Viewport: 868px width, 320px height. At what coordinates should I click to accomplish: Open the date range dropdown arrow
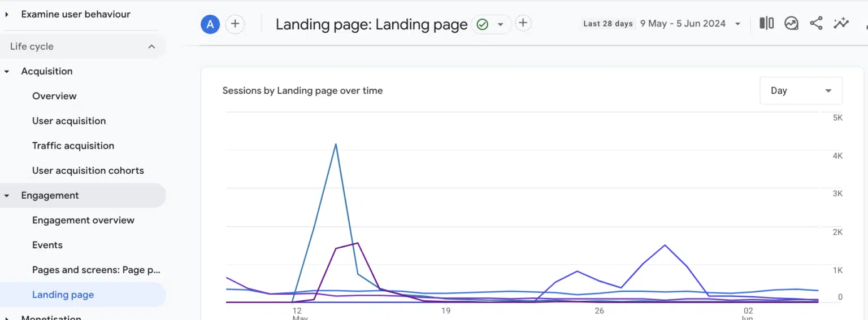[x=737, y=24]
